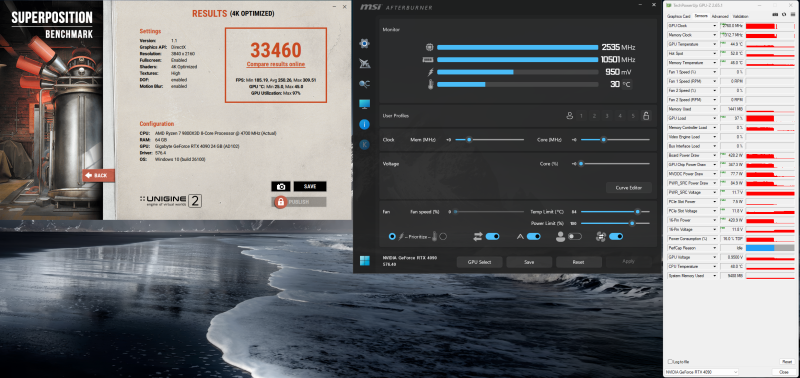This screenshot has height=378, width=800.
Task: Open Afterburner information (i) icon
Action: tap(364, 124)
